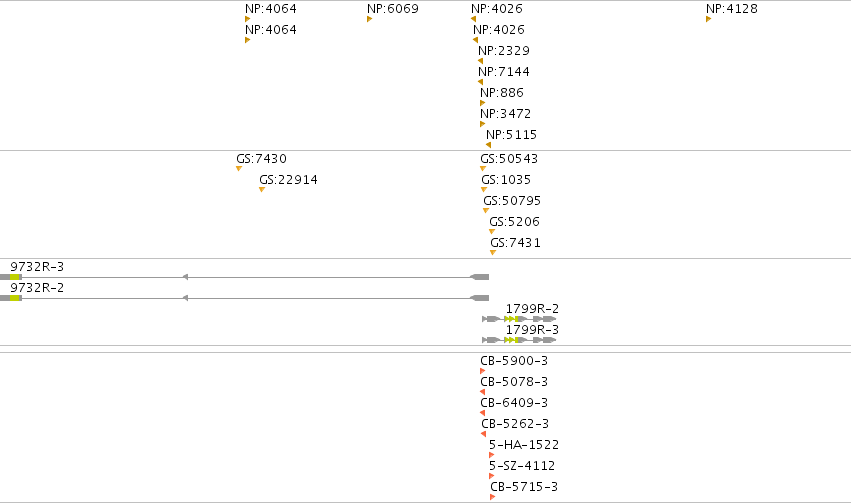Select the CB-6409-3 feature label

tap(514, 403)
